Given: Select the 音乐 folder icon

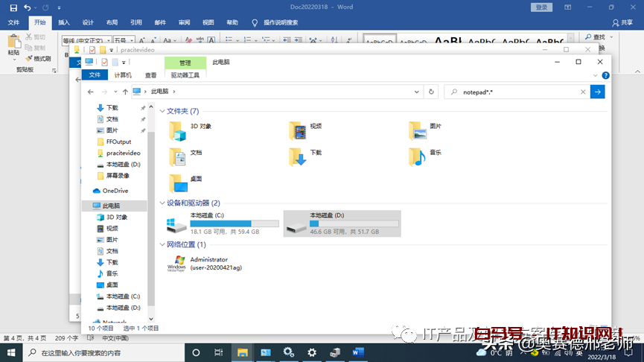Looking at the screenshot, I should point(417,156).
